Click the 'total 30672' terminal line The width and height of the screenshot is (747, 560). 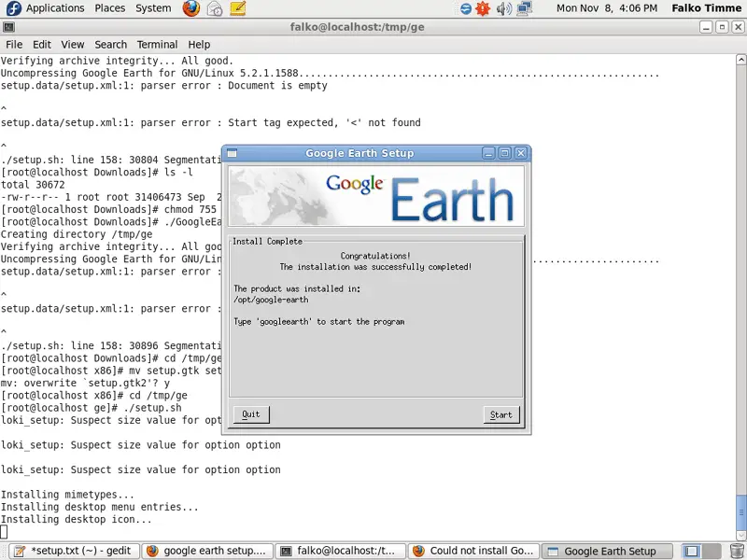point(33,185)
